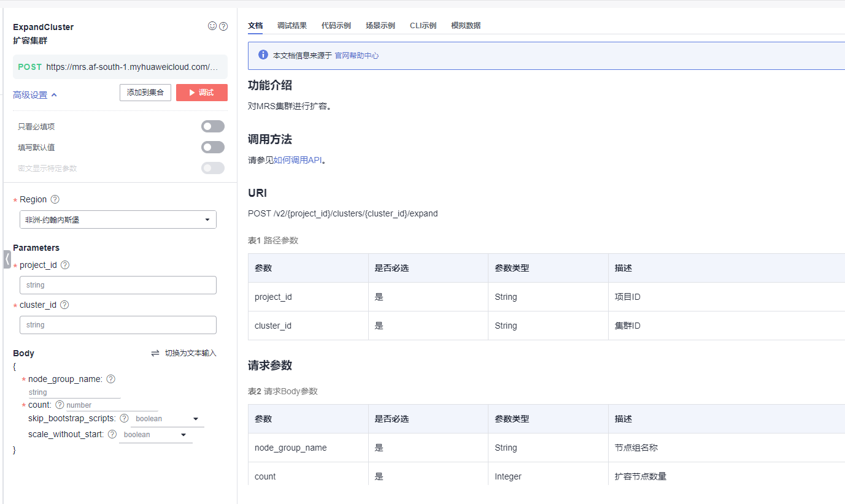Show help for project_id parameter
Screen dimensions: 845x504
coord(65,265)
